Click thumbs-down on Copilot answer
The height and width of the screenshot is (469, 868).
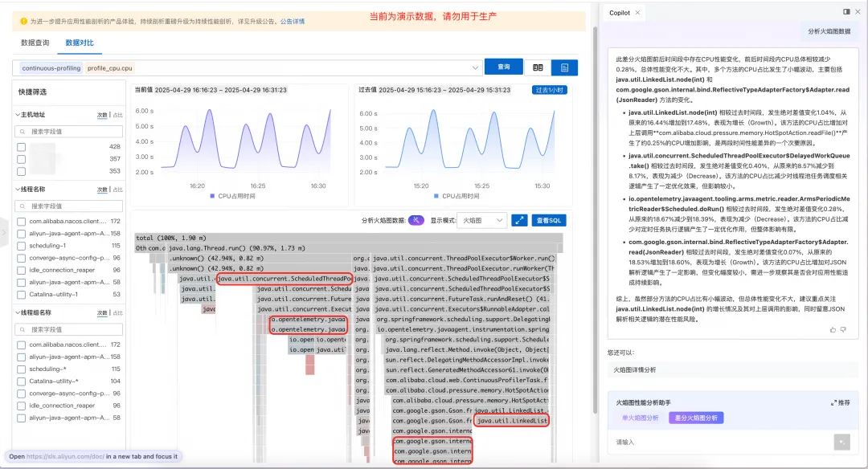pyautogui.click(x=843, y=329)
